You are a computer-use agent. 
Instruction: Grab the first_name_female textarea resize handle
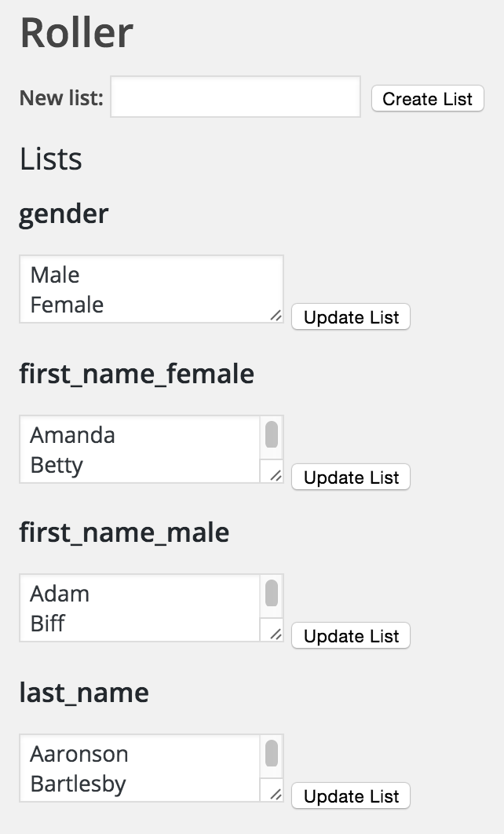276,475
